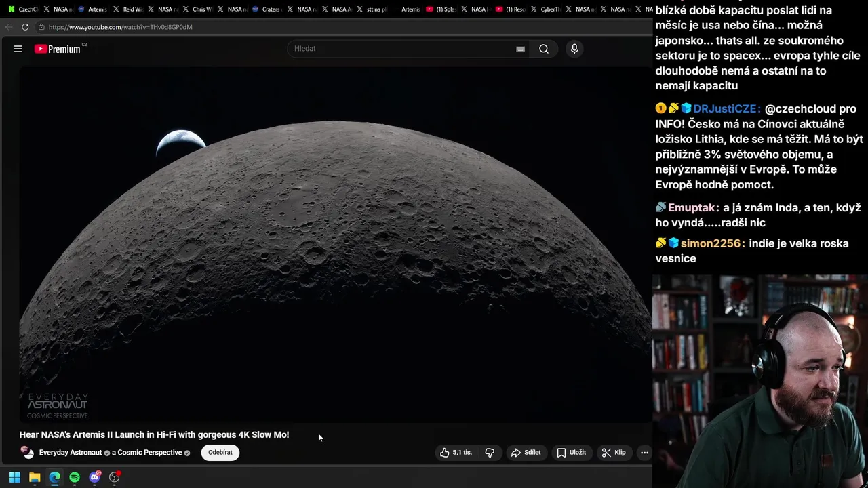Image resolution: width=868 pixels, height=488 pixels.
Task: Subscribe using the Odebírat button
Action: coord(220,453)
